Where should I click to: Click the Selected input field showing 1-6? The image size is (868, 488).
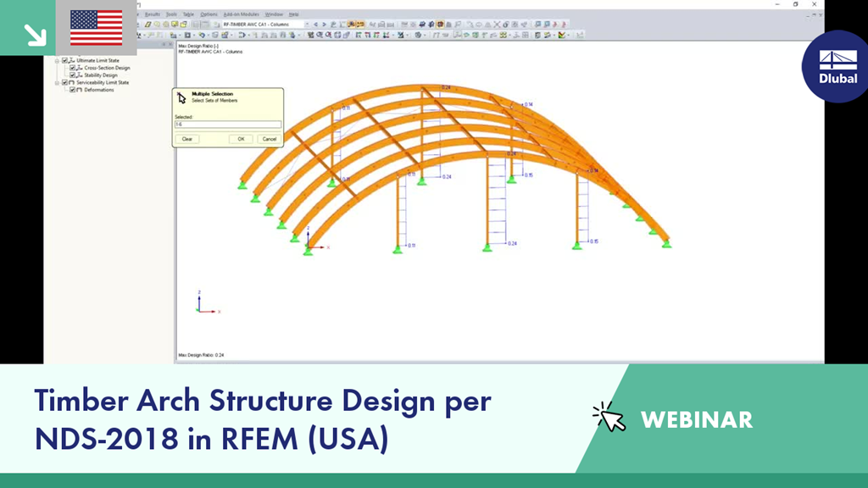click(228, 125)
